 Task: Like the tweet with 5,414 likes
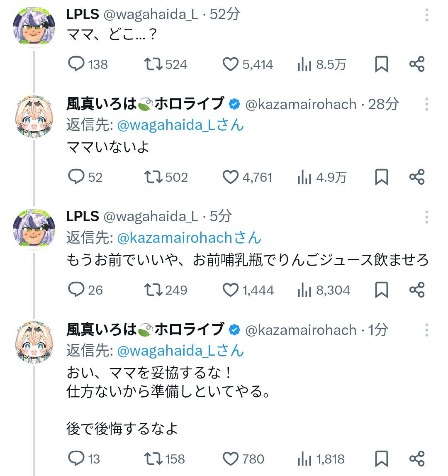tap(231, 64)
